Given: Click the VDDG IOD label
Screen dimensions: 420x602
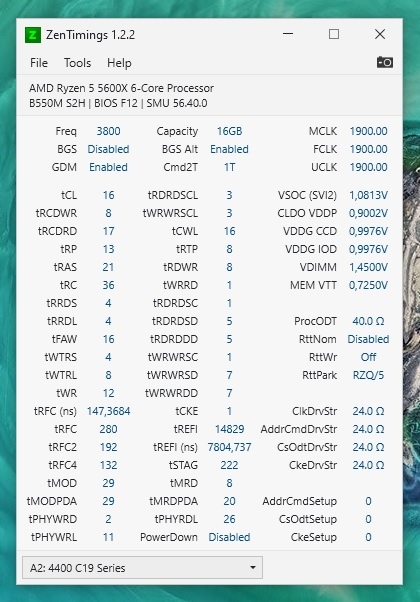Looking at the screenshot, I should (311, 249).
